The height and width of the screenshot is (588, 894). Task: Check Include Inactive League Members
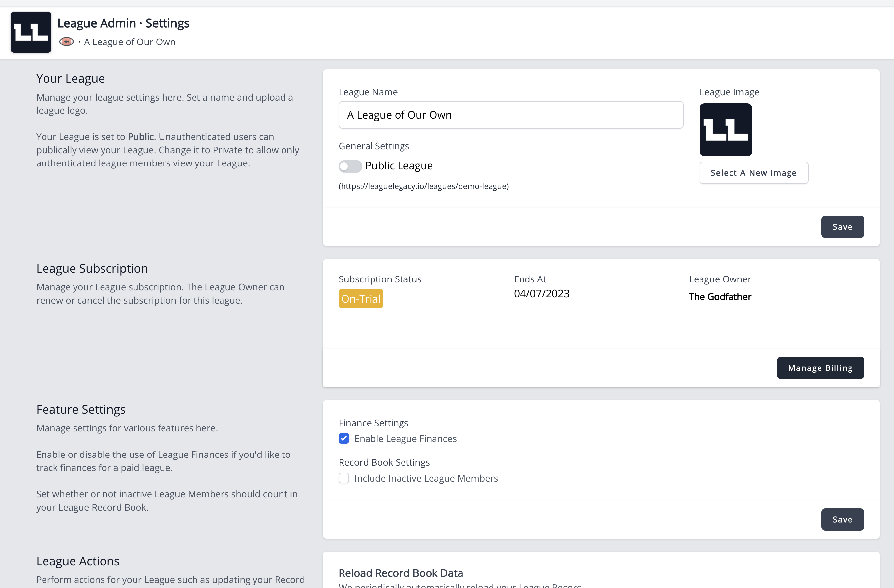(344, 478)
